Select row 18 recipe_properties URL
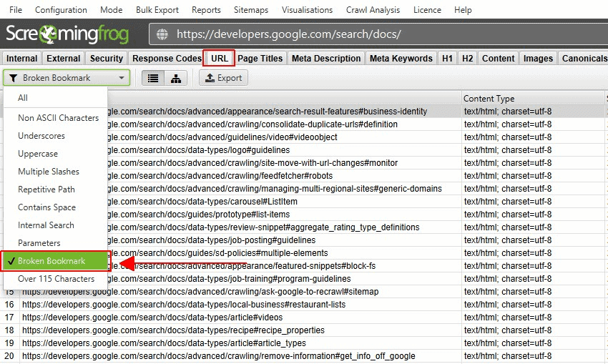This screenshot has width=608, height=364. pos(173,330)
